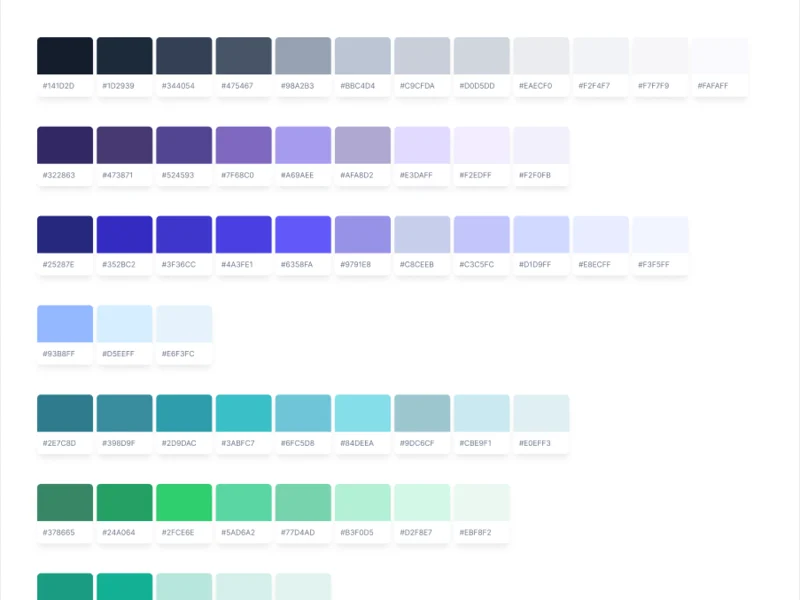This screenshot has height=600, width=800.
Task: Click the hex label #24A064
Action: (x=118, y=532)
